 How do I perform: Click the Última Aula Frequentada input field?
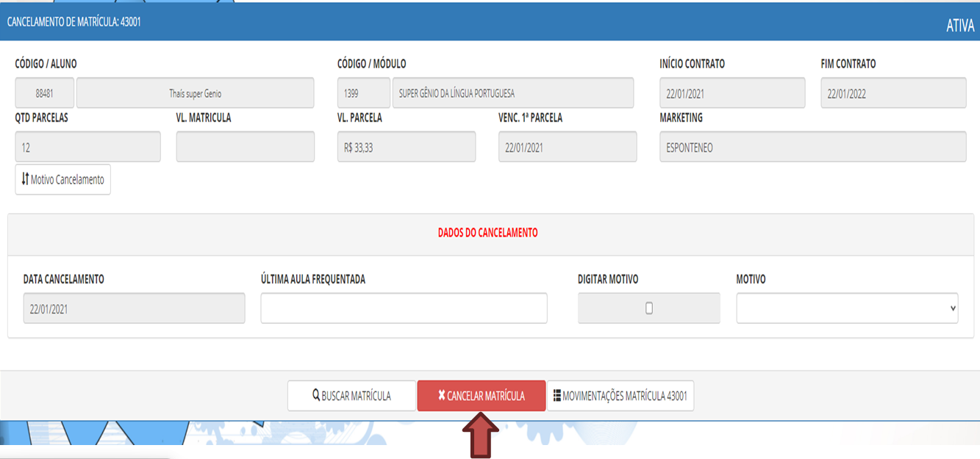click(404, 308)
